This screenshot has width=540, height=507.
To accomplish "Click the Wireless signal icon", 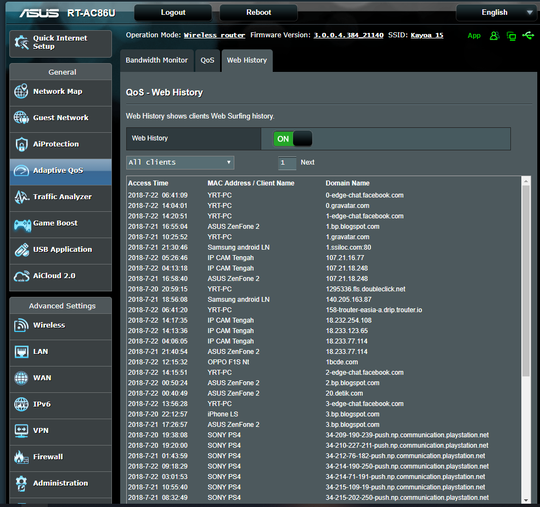I will click(x=21, y=325).
